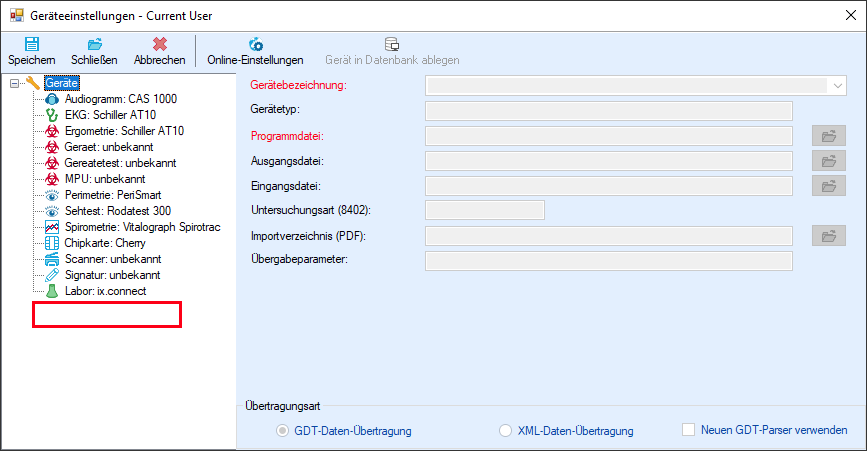Collapse the Geräte tree root node
Screen dimensions: 867x451
tap(14, 83)
